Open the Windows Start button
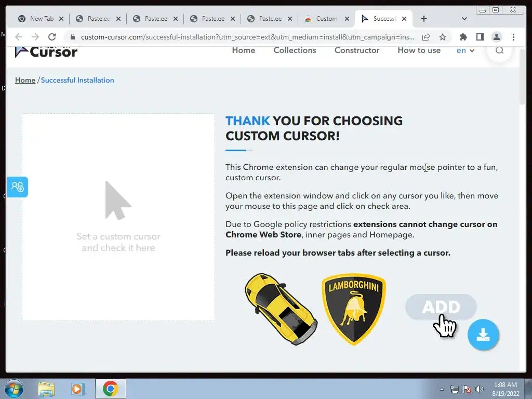The height and width of the screenshot is (399, 532). (14, 389)
